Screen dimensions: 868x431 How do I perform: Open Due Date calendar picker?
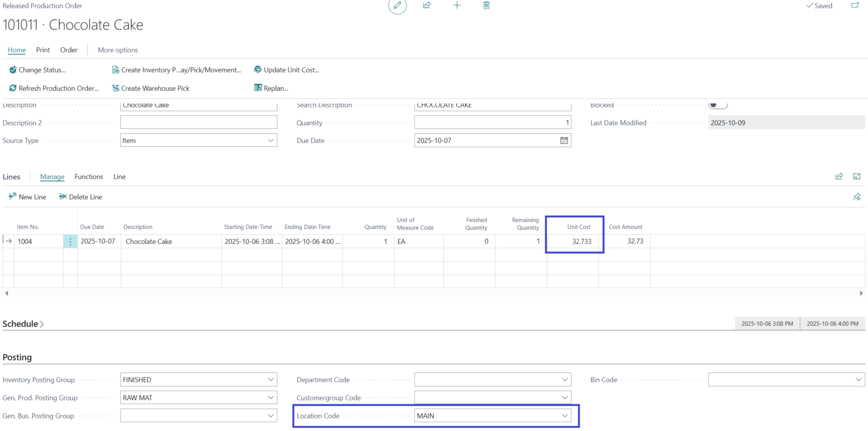pyautogui.click(x=564, y=141)
